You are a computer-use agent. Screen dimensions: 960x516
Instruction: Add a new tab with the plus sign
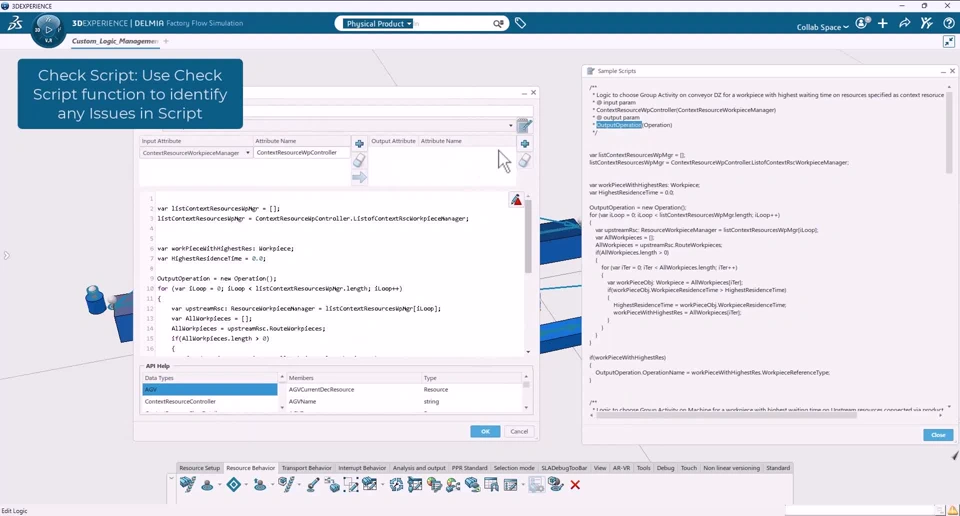(166, 41)
